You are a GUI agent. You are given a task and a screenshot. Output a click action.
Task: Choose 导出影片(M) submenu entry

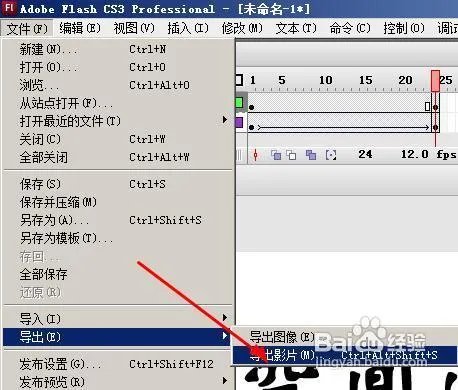[345, 355]
